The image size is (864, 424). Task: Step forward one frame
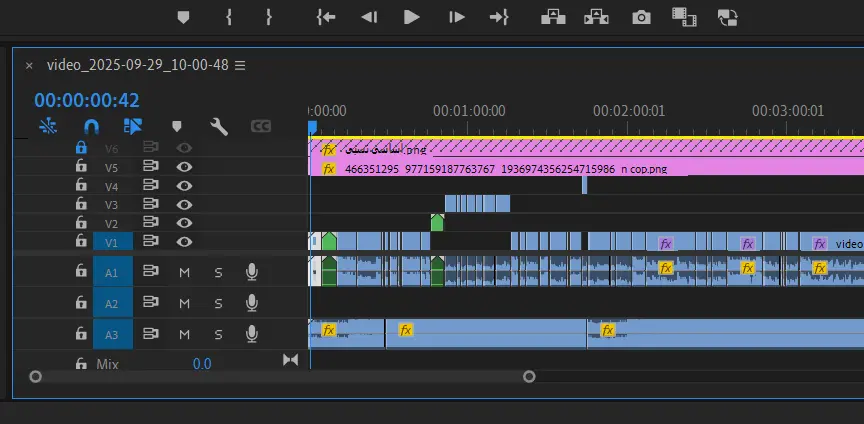point(456,18)
